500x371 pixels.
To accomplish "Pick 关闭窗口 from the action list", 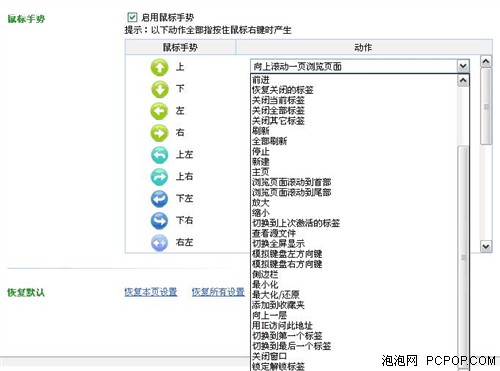I will pos(269,356).
